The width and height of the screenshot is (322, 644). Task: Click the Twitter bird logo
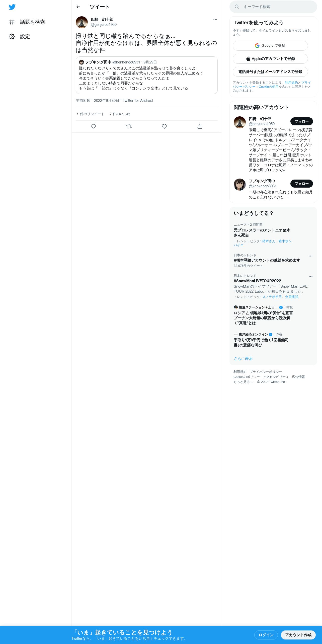click(12, 7)
